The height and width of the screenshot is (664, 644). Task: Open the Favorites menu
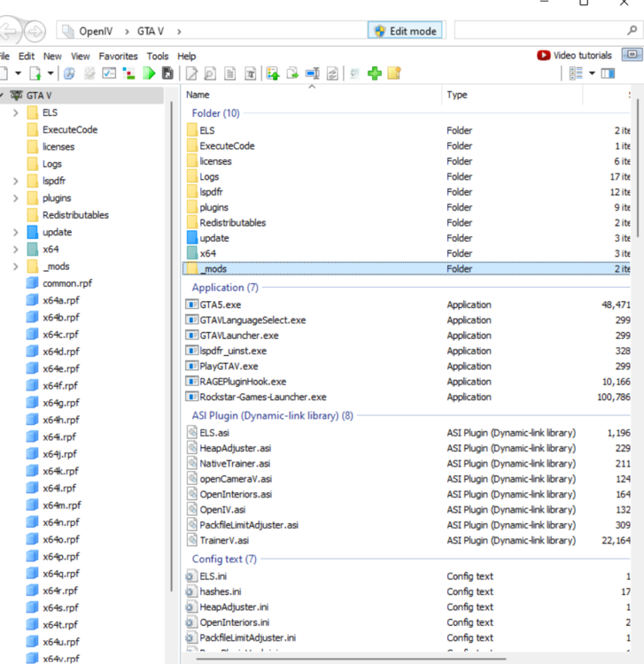click(118, 56)
